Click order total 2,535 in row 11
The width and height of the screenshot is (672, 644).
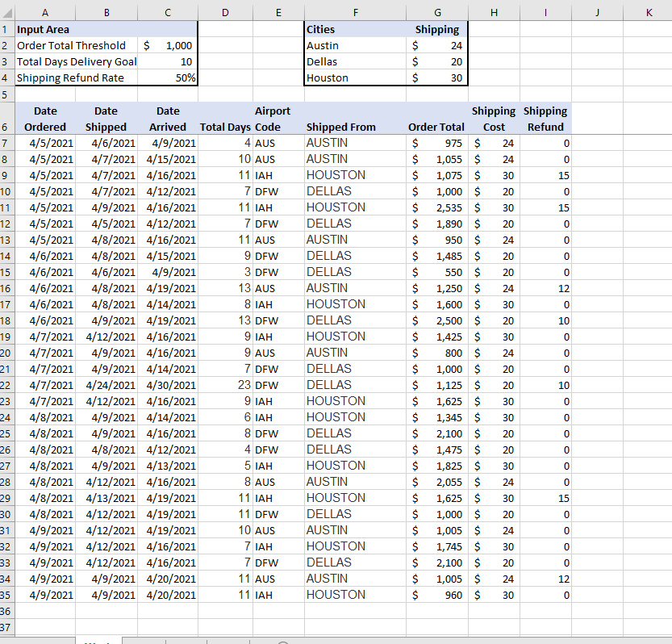pyautogui.click(x=437, y=208)
